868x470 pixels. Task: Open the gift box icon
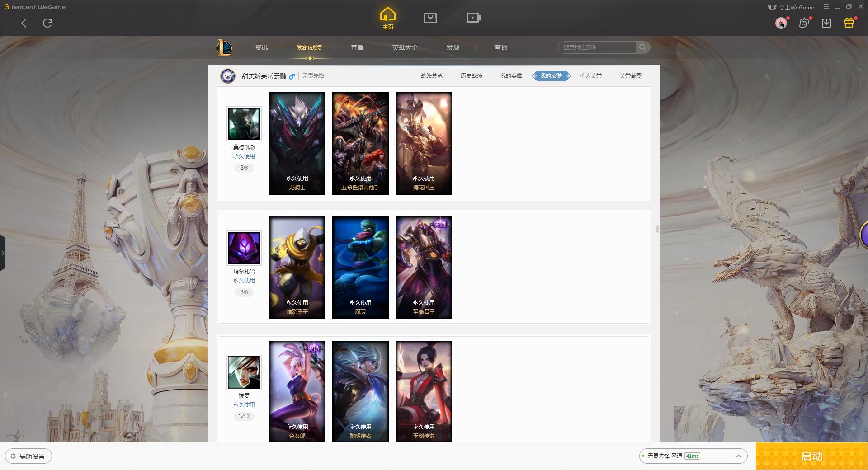(x=849, y=23)
